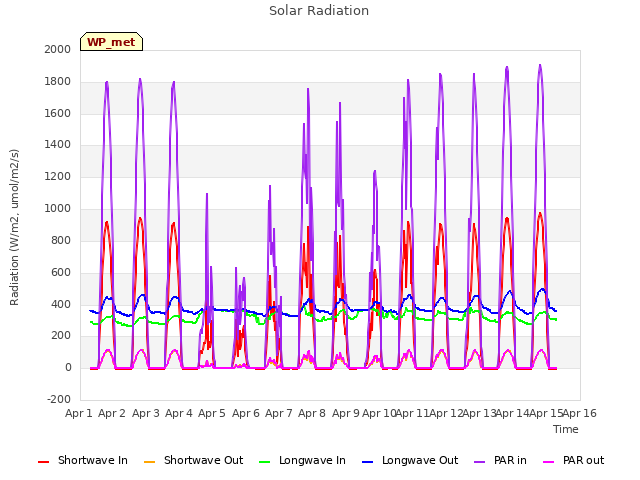This screenshot has height=480, width=640.
Task: Click the Solar Radiation chart title
Action: [319, 11]
